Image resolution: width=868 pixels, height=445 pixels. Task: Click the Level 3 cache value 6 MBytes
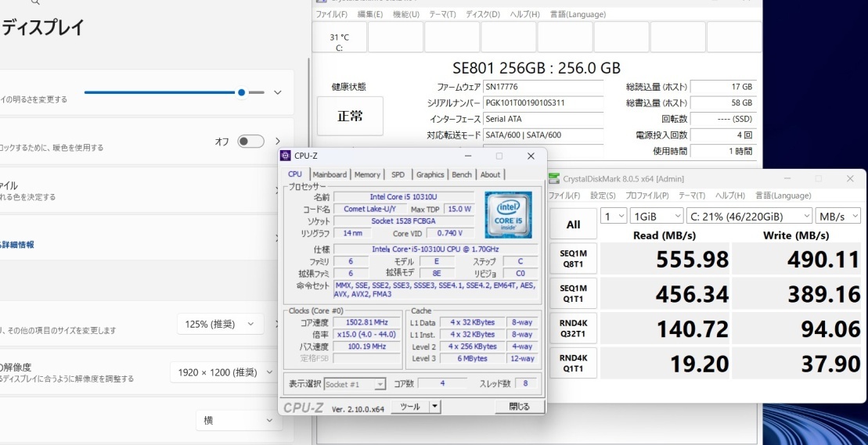472,359
